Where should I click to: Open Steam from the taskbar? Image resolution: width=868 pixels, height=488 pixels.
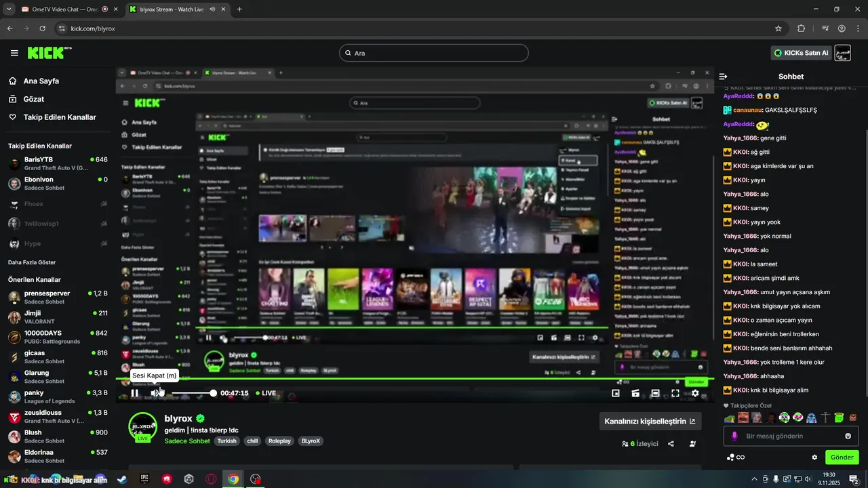(121, 479)
